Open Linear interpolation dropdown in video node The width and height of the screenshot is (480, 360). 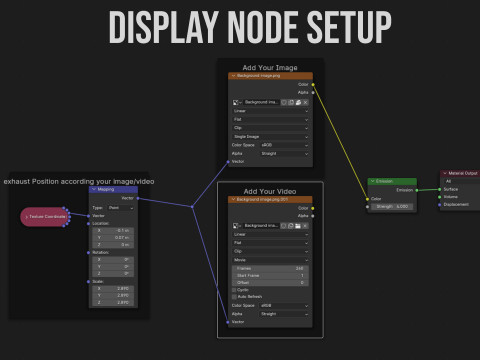270,235
